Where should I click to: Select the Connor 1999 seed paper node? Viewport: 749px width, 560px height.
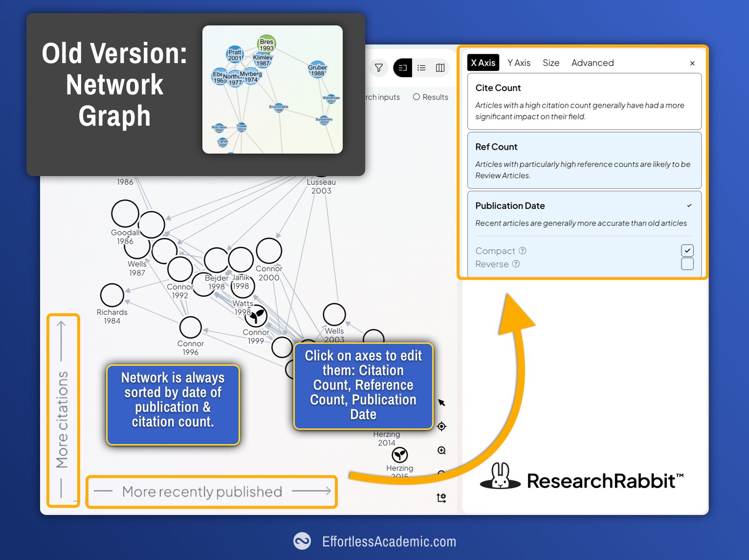[256, 316]
